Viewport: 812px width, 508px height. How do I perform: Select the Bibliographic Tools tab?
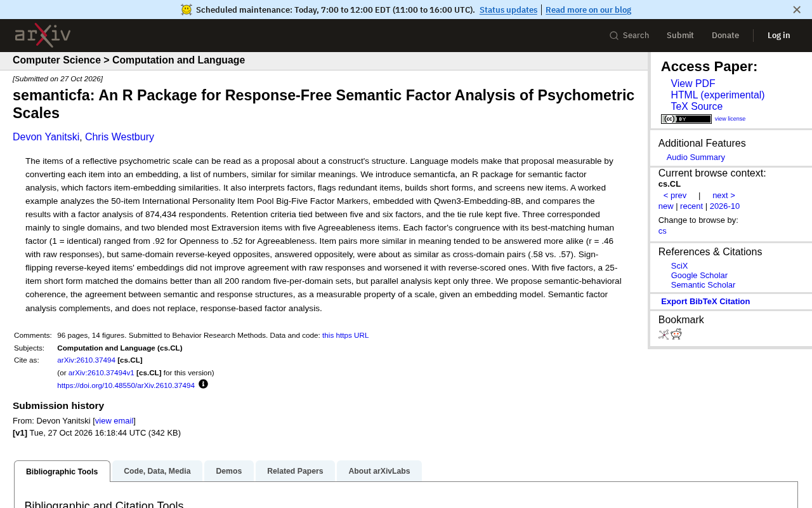point(62,471)
